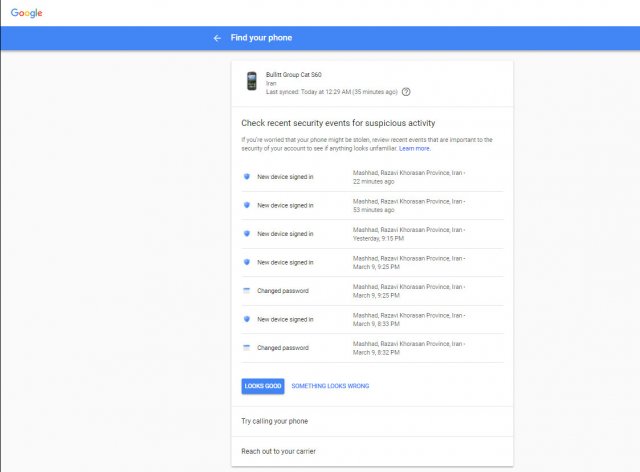Image resolution: width=640 pixels, height=472 pixels.
Task: Click the Cat S60 phone image
Action: 251,82
